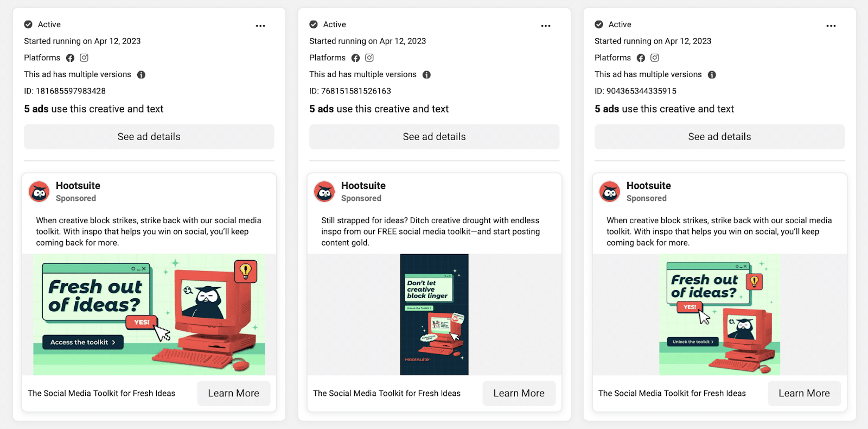Click the Hootsuite owl avatar in ad 768151581526163

[x=324, y=192]
